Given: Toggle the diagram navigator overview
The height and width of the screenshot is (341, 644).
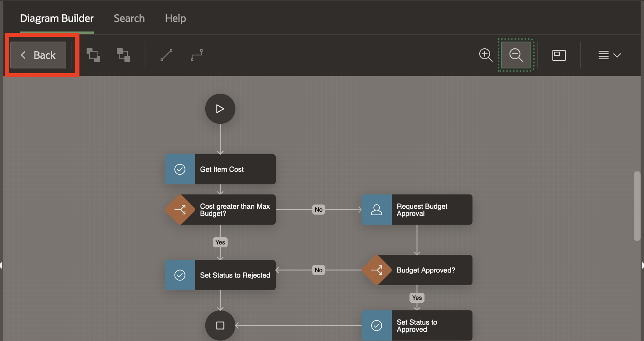Looking at the screenshot, I should (x=559, y=55).
